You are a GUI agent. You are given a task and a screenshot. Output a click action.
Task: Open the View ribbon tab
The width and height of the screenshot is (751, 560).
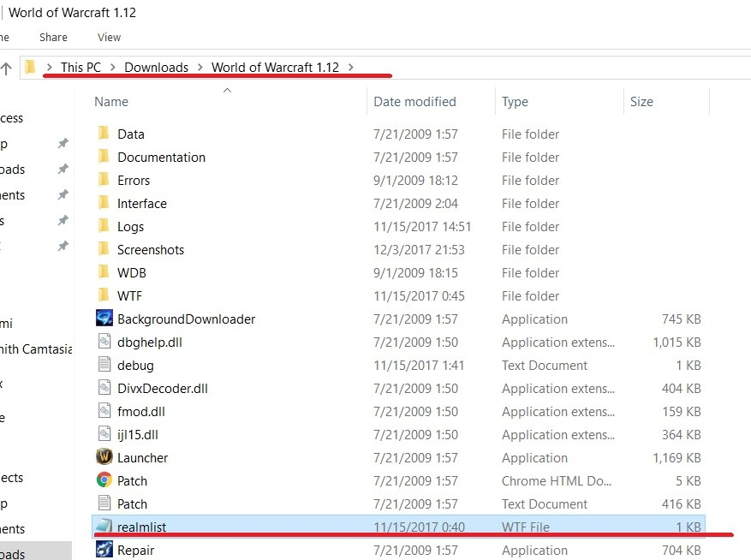pos(110,38)
